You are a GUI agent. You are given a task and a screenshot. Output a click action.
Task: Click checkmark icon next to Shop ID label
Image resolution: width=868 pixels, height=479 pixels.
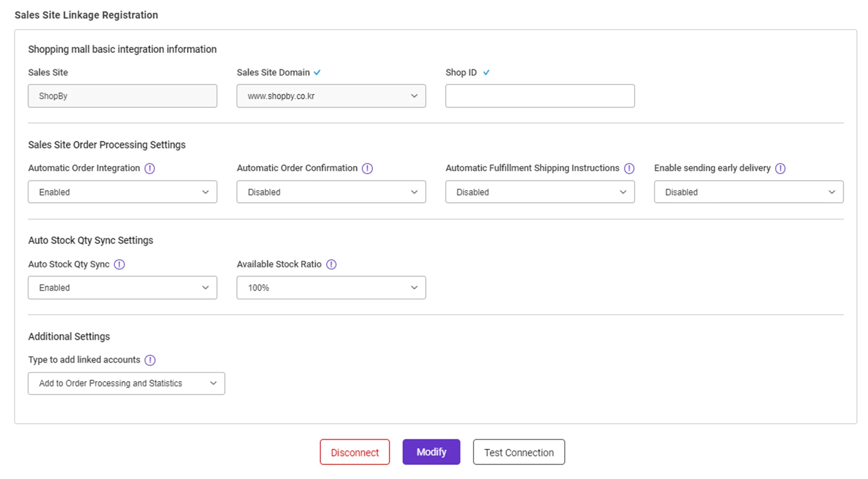coord(486,72)
